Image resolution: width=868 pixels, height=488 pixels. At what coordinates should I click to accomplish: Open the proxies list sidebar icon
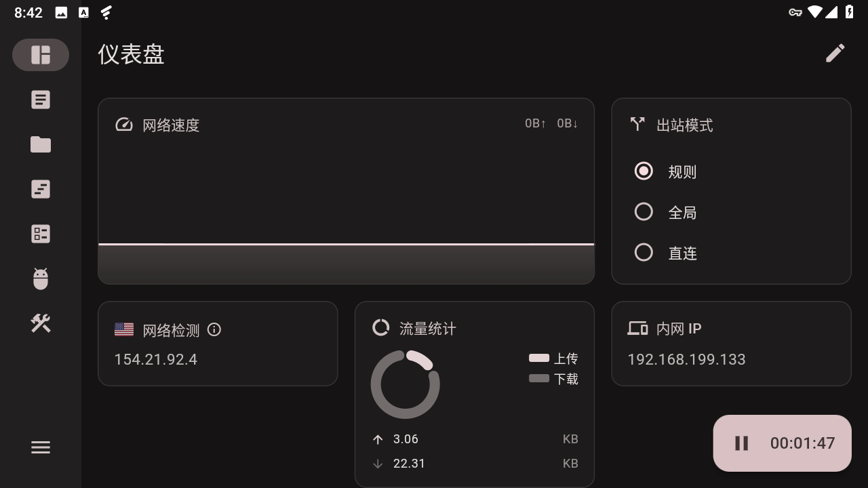click(41, 100)
